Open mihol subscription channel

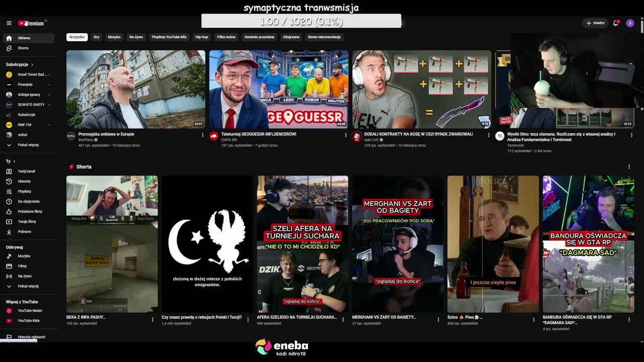29,135
